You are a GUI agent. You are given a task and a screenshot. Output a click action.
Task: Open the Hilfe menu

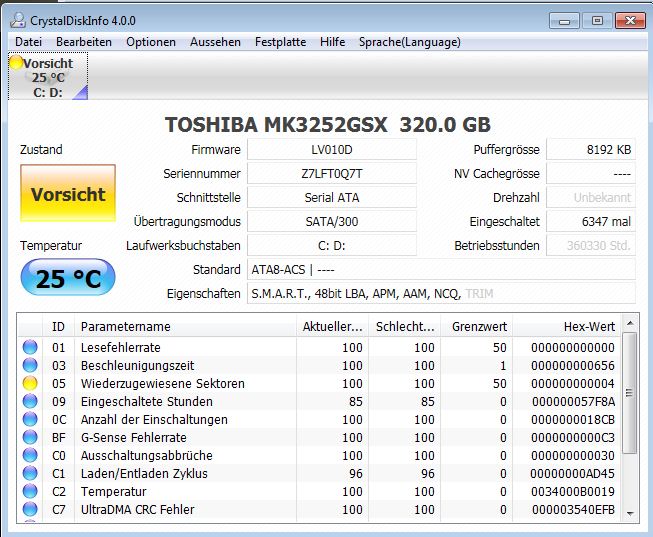(332, 42)
